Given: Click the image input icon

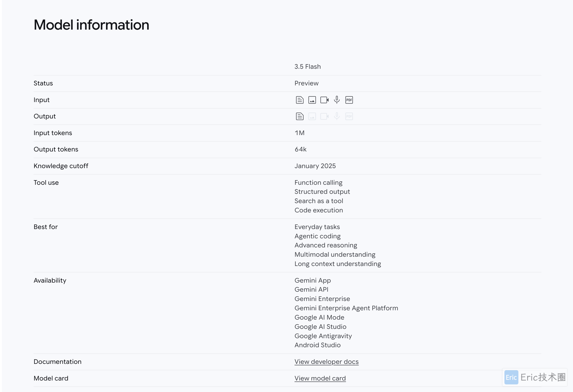Looking at the screenshot, I should point(312,100).
